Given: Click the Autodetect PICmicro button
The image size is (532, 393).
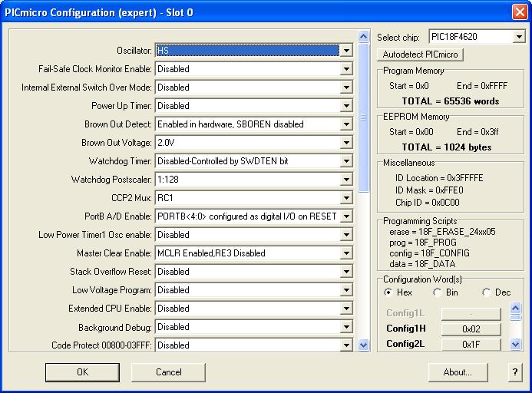Looking at the screenshot, I should click(x=420, y=54).
